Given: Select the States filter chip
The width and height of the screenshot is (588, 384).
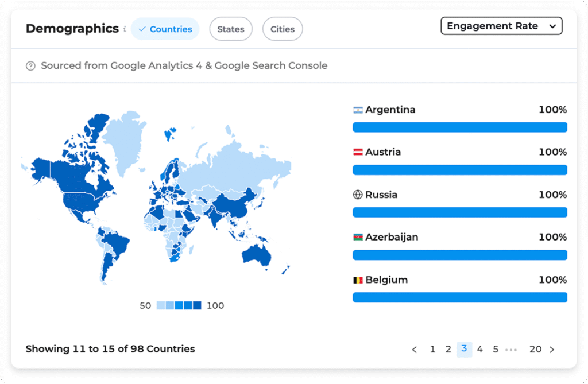Looking at the screenshot, I should pyautogui.click(x=230, y=29).
